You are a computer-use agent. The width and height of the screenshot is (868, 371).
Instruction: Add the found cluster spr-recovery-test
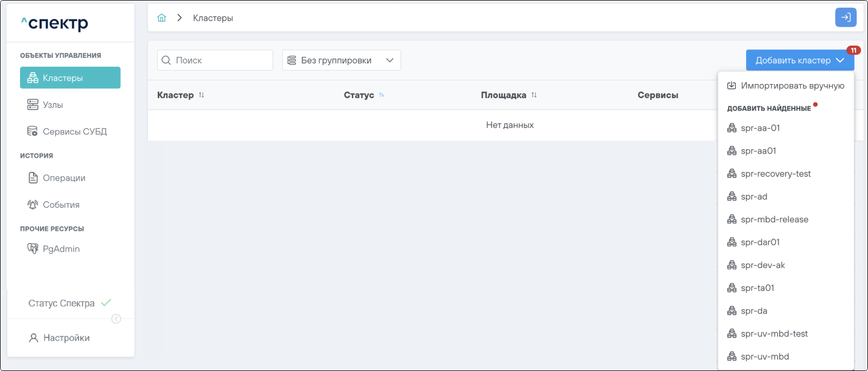[775, 174]
